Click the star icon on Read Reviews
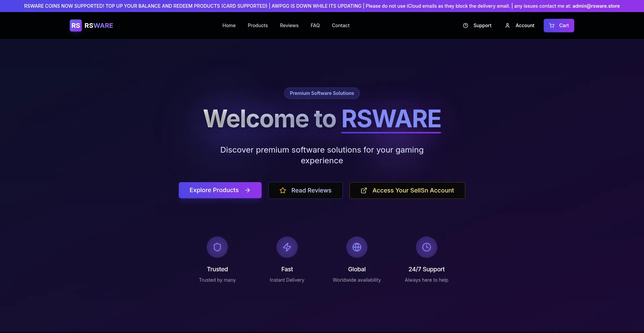 pyautogui.click(x=283, y=190)
